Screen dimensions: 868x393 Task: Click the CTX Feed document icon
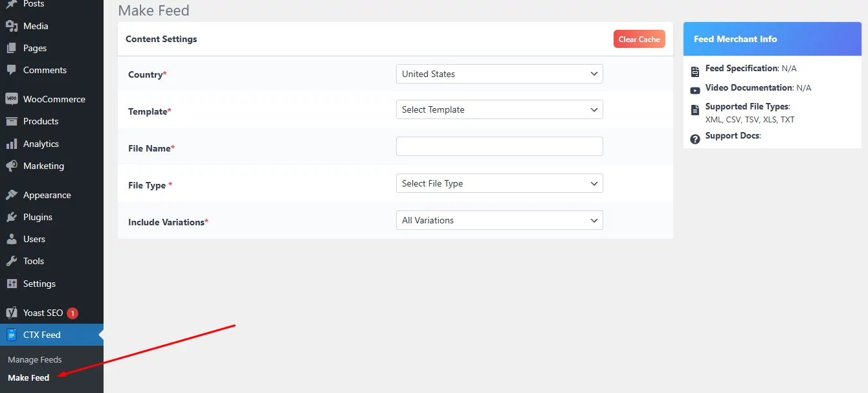click(12, 335)
